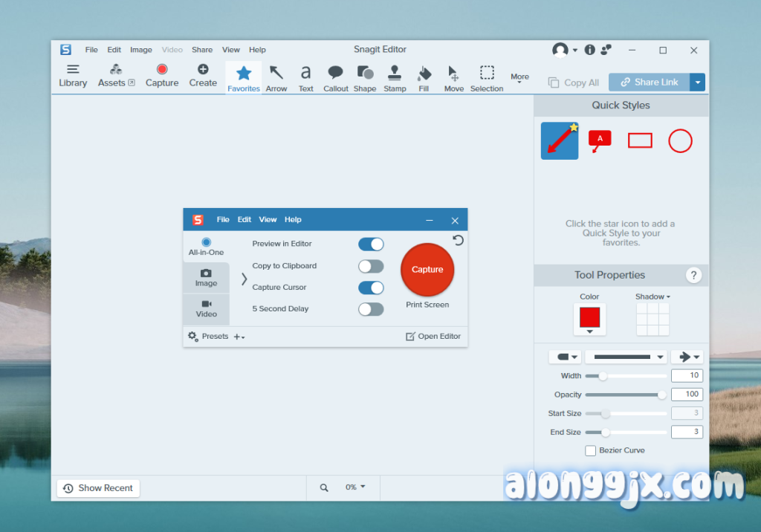
Task: Open the zoom percentage dropdown
Action: pyautogui.click(x=355, y=487)
